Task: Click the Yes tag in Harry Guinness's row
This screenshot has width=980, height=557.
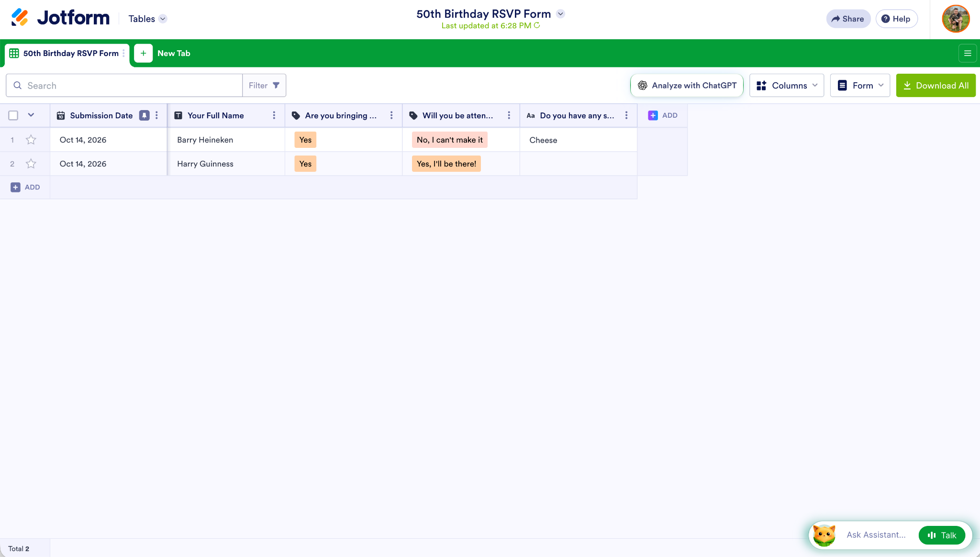Action: [x=305, y=164]
